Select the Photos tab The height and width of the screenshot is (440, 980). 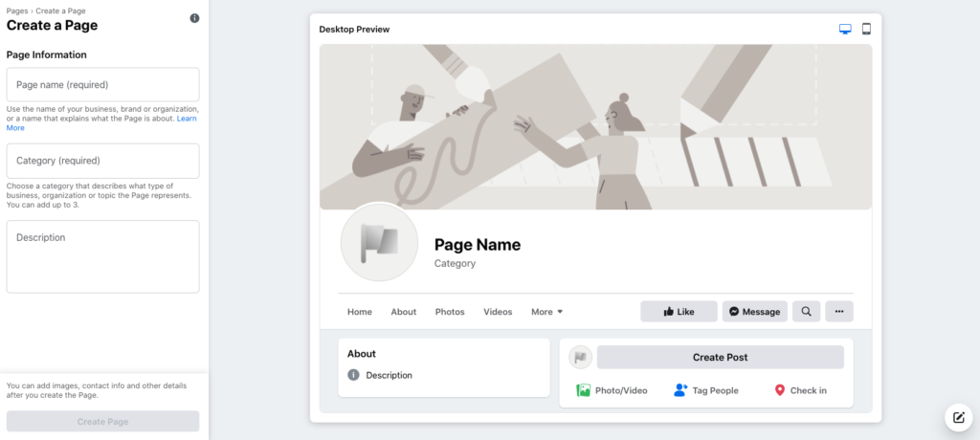pyautogui.click(x=450, y=312)
